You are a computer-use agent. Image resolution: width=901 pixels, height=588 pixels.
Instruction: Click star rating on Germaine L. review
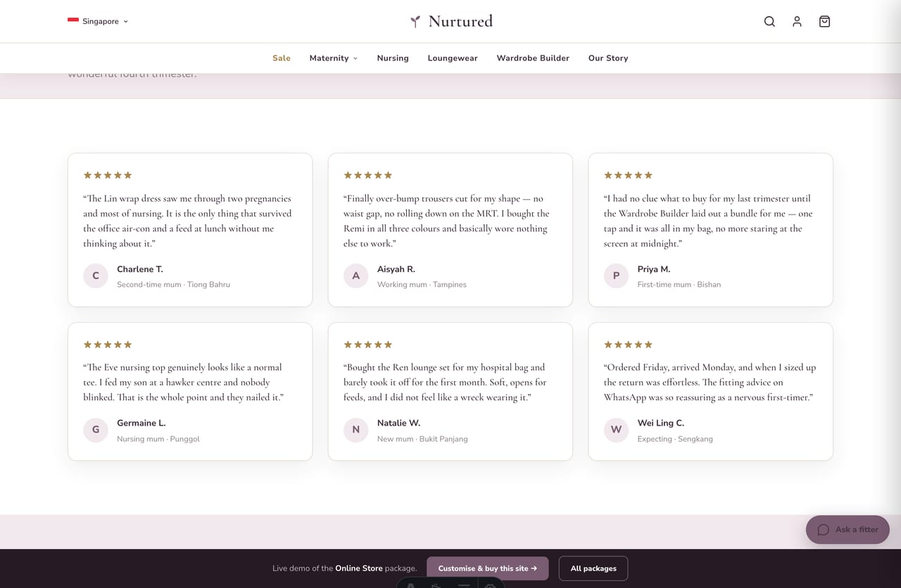(108, 345)
